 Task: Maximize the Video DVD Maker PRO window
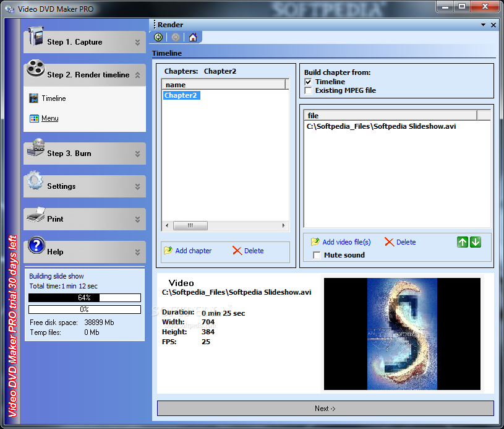[x=462, y=6]
